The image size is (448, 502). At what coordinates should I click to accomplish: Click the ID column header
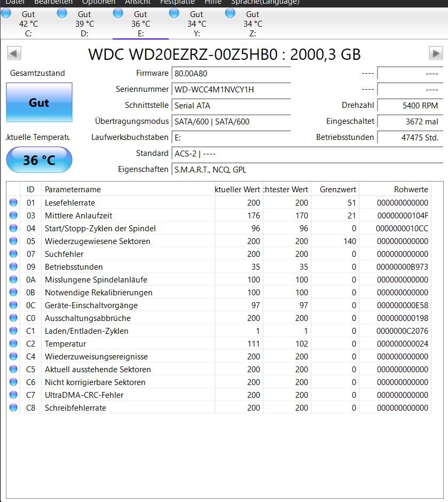(31, 189)
